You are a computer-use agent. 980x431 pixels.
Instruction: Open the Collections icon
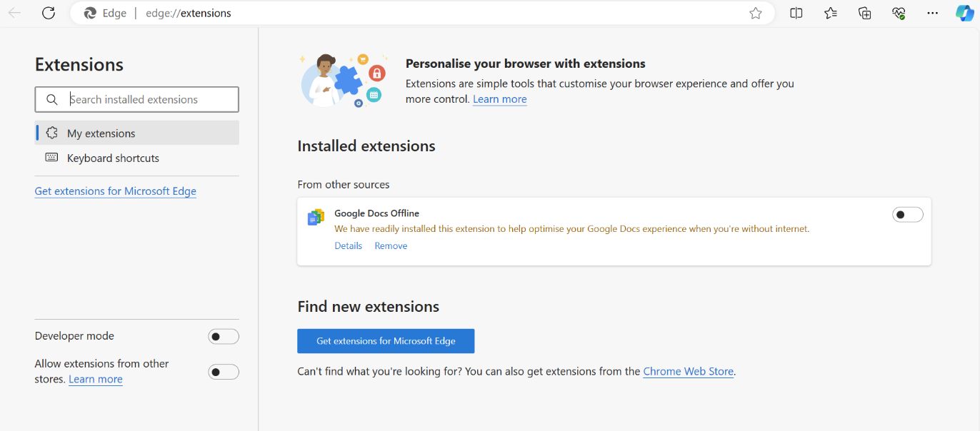[865, 13]
